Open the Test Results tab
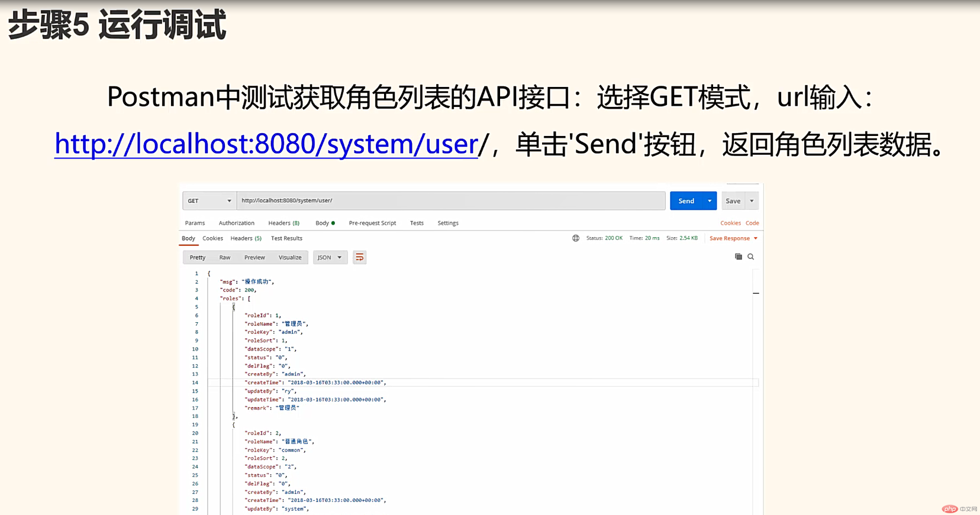The height and width of the screenshot is (515, 980). pos(286,238)
